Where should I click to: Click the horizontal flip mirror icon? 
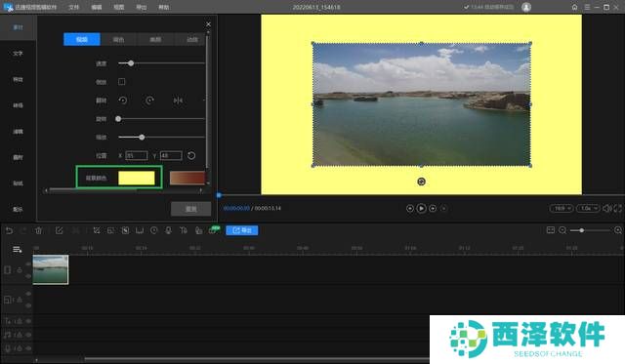178,101
